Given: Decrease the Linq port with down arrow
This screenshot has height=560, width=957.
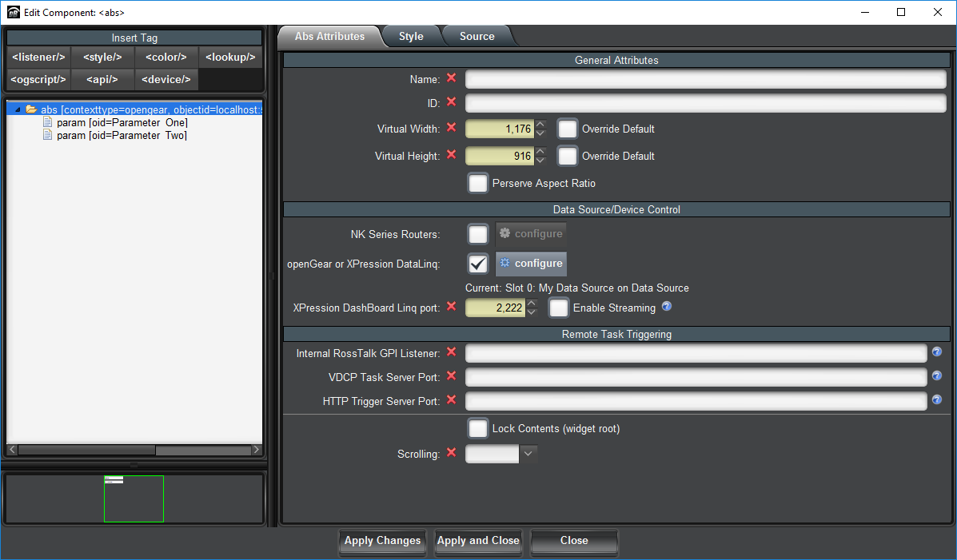Looking at the screenshot, I should point(532,312).
